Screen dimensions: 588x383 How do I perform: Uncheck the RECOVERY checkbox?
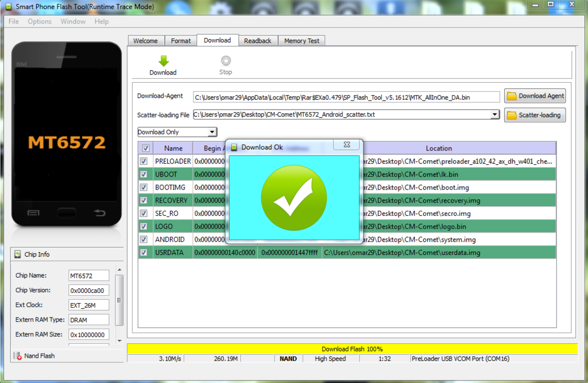144,200
